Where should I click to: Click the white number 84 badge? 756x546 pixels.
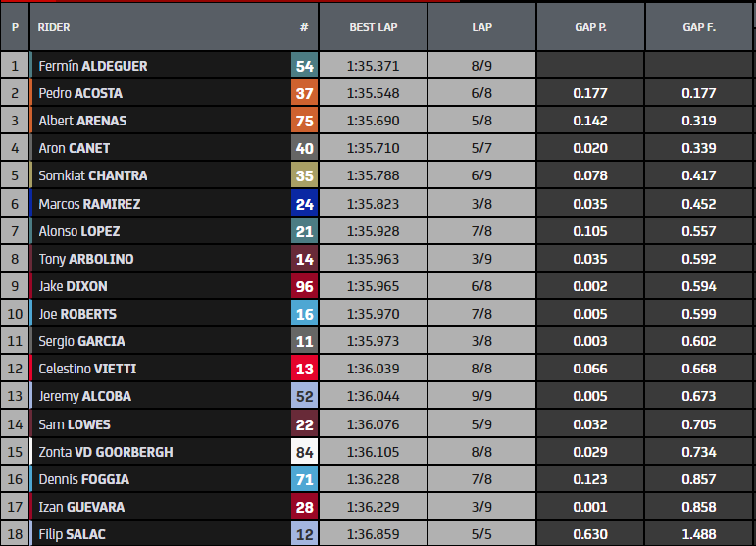(304, 452)
